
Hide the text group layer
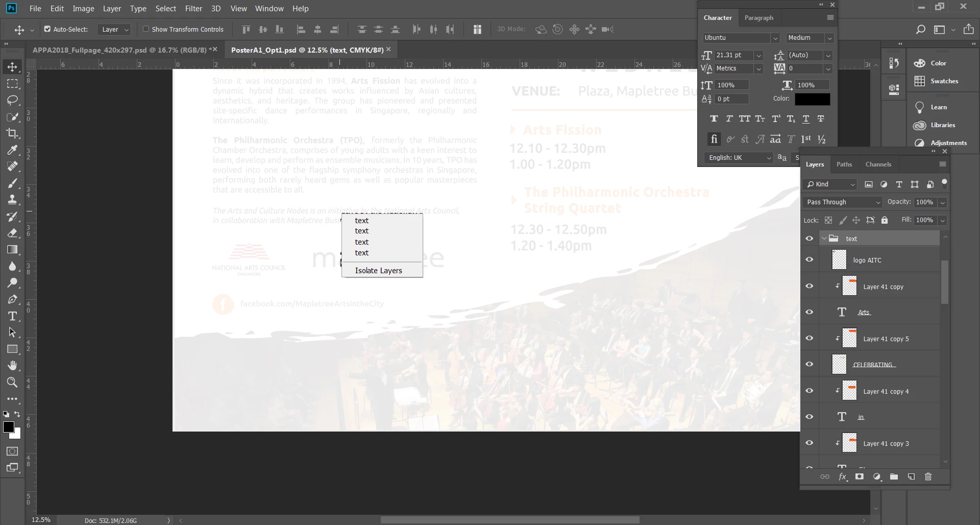click(x=810, y=238)
